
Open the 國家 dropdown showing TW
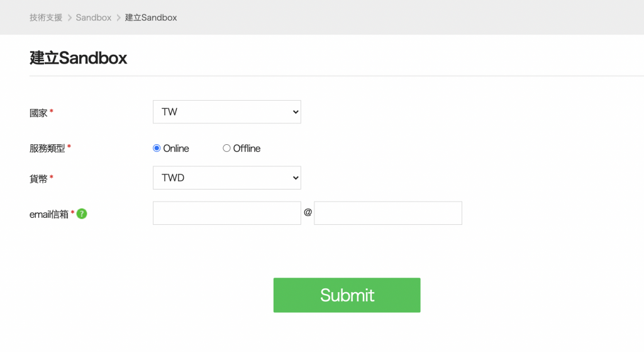226,112
